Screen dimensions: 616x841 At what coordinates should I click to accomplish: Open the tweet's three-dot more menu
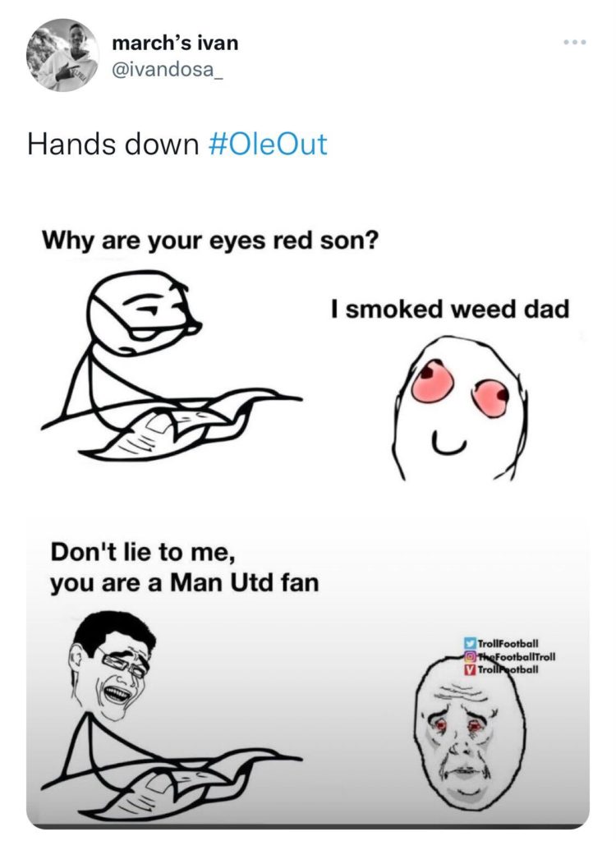click(575, 43)
